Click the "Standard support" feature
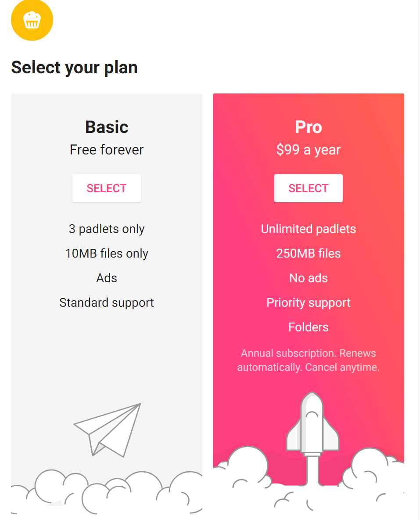Viewport: 420px width, 520px height. pyautogui.click(x=107, y=302)
